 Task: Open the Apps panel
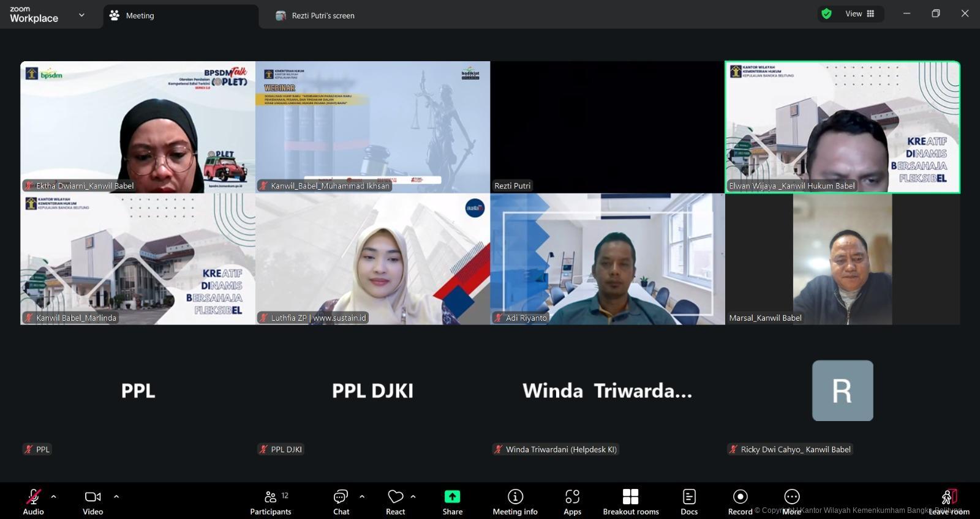(x=572, y=502)
